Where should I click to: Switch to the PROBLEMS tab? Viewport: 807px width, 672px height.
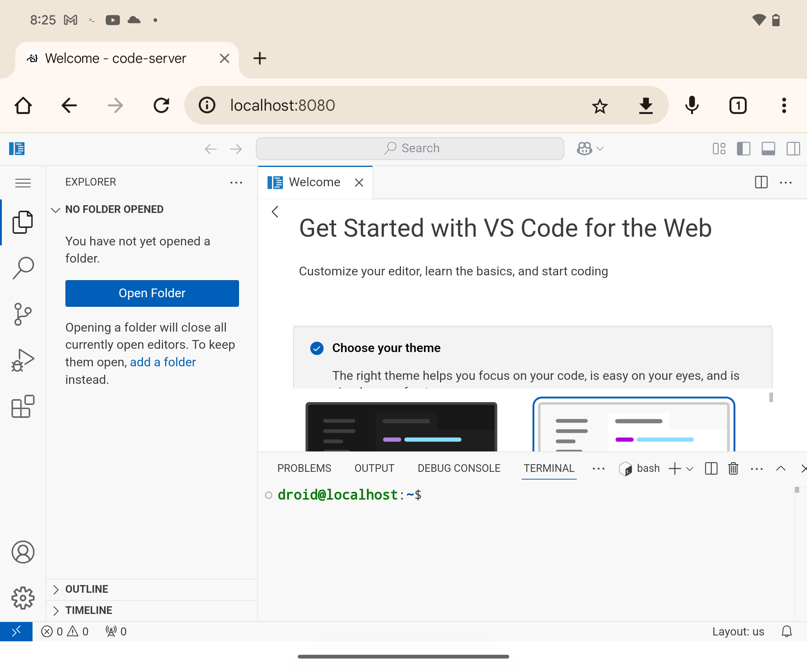(x=304, y=468)
